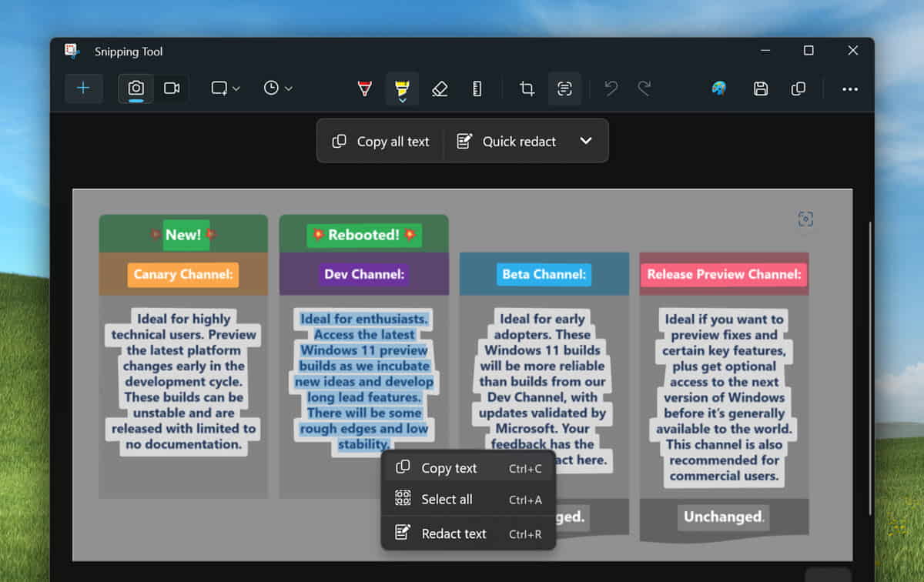This screenshot has height=582, width=924.
Task: Activate the Image crop tool
Action: pos(527,89)
